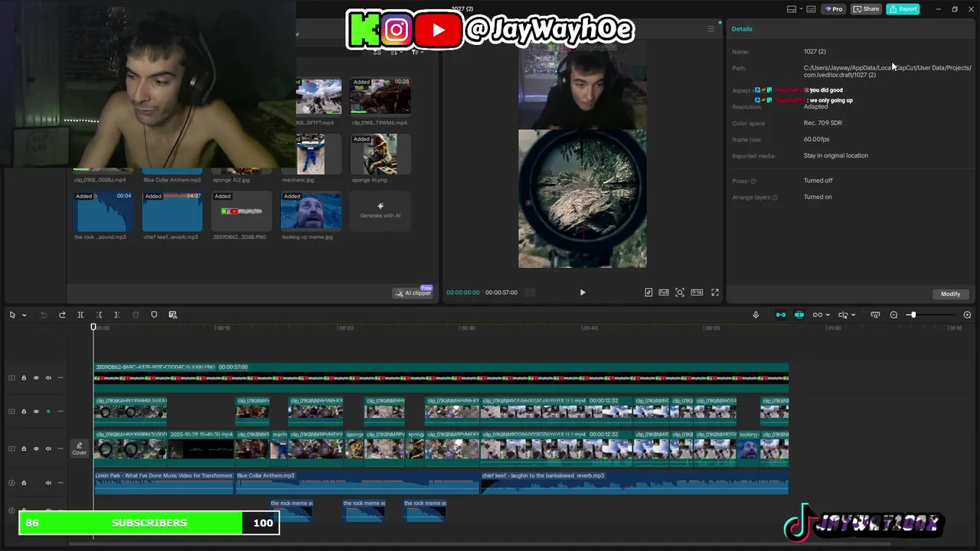This screenshot has height=551, width=980.
Task: Unmute the second video track
Action: point(48,412)
